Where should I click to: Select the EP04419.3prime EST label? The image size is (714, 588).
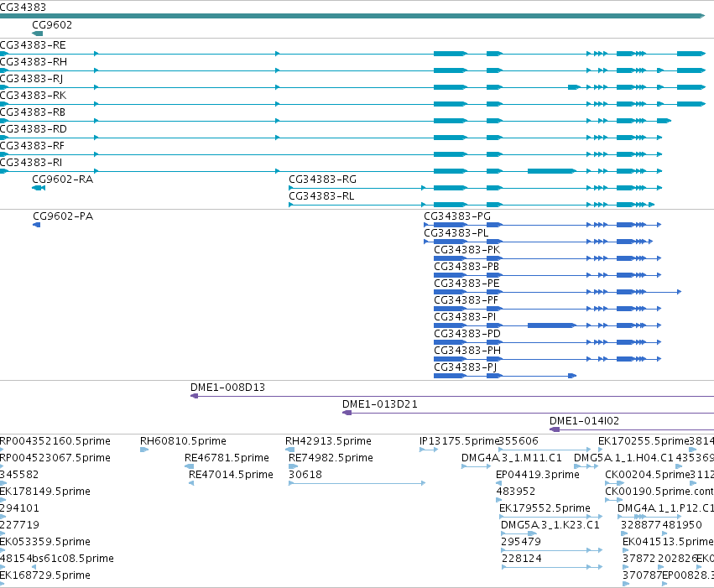point(538,475)
